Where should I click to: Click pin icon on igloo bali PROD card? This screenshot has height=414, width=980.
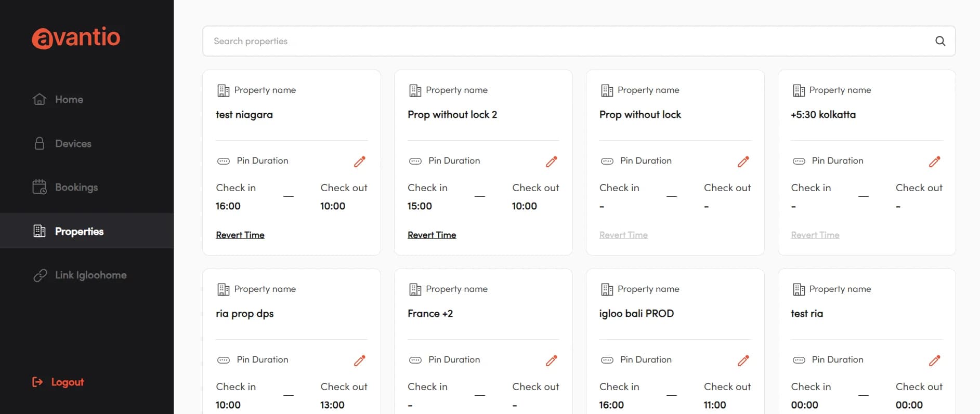[x=607, y=360]
